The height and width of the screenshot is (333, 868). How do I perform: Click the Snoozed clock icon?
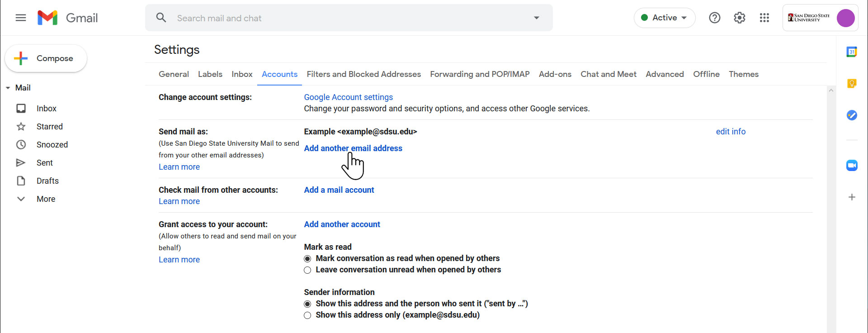click(21, 145)
